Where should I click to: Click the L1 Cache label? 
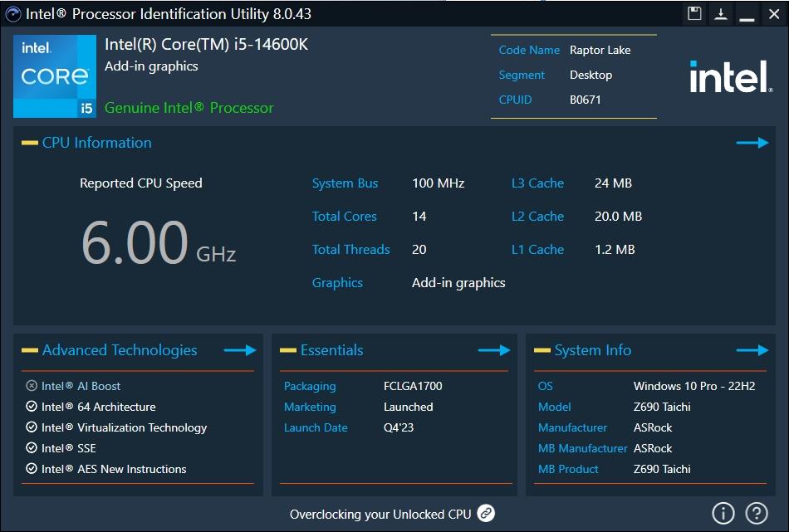point(537,250)
